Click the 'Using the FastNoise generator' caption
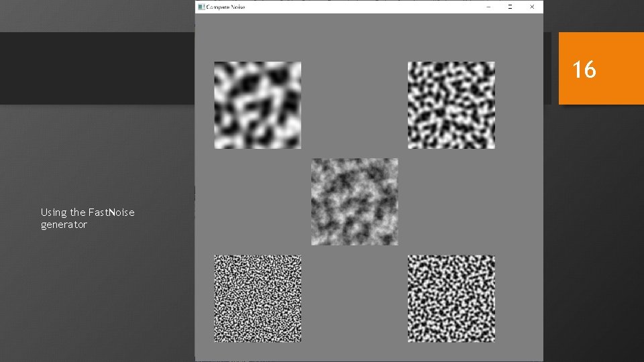644x362 pixels. coord(87,219)
